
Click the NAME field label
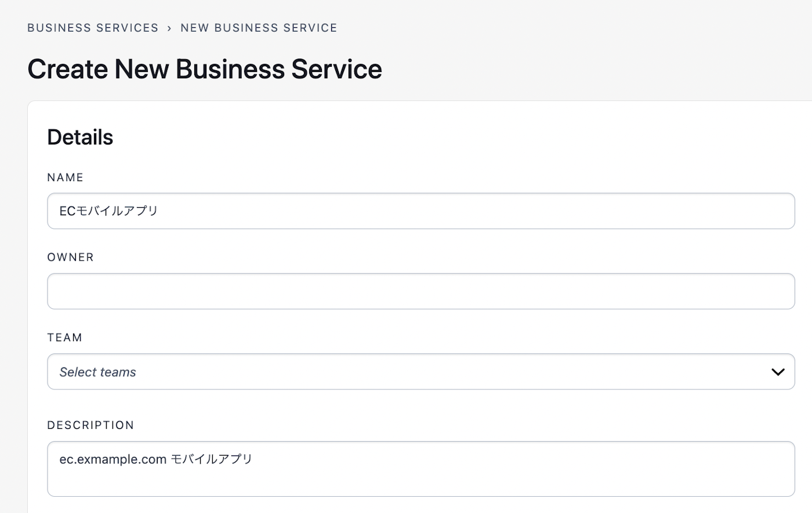point(66,178)
